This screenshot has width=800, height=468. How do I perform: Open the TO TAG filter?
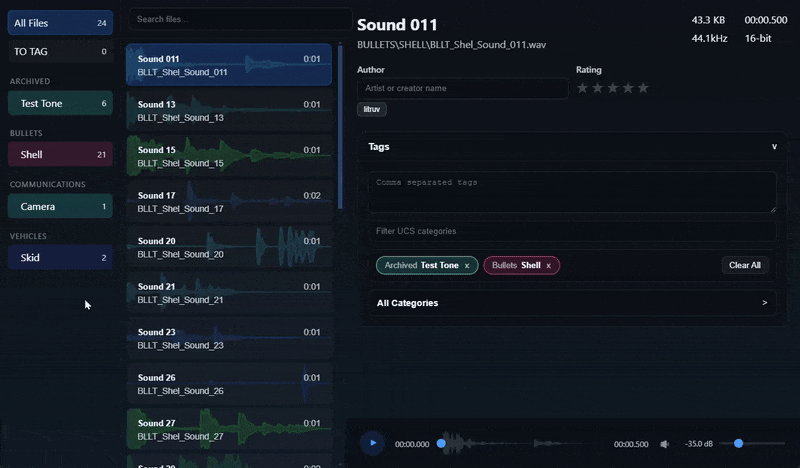(x=60, y=52)
